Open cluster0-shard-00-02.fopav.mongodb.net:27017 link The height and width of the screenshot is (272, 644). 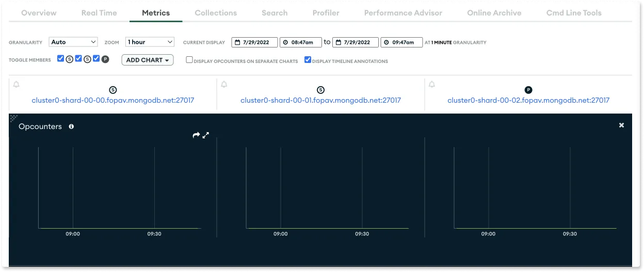[x=528, y=100]
